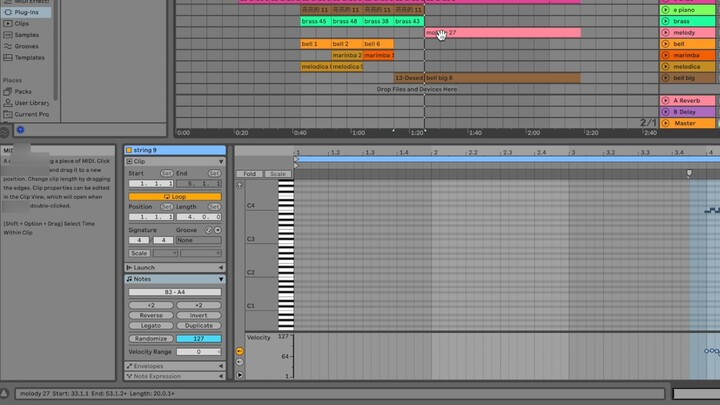
Task: Click the B Delay return play icon
Action: tap(665, 112)
